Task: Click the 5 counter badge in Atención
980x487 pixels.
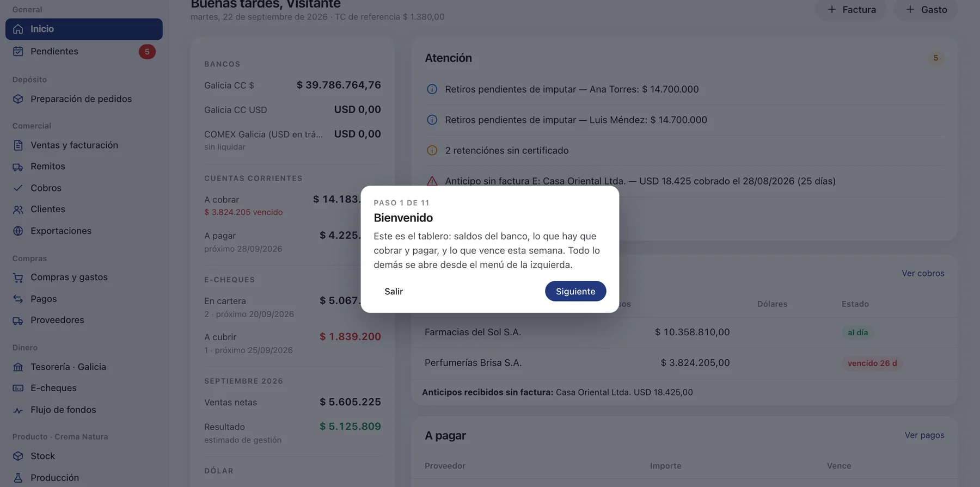Action: [x=936, y=58]
